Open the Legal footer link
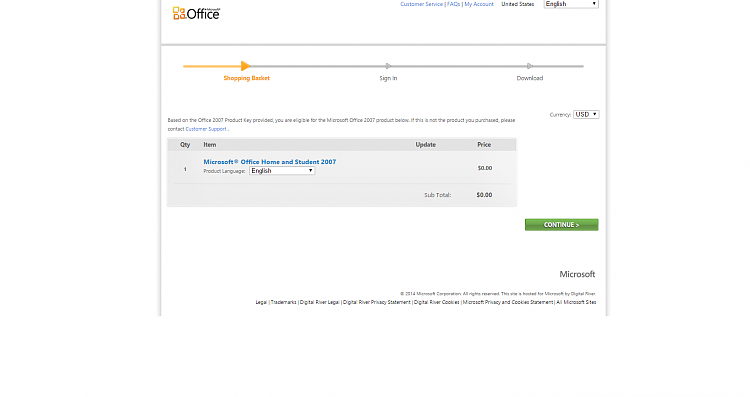750x397 pixels. (261, 302)
